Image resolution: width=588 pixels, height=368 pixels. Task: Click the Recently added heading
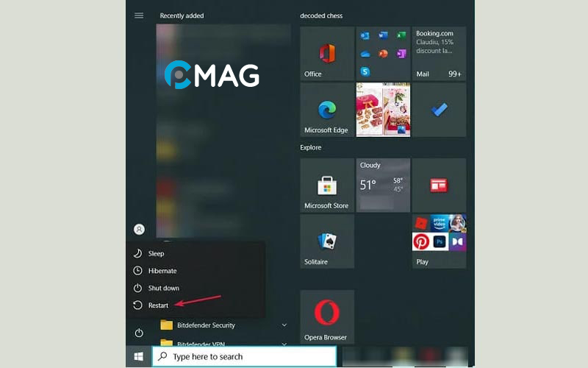coord(182,15)
